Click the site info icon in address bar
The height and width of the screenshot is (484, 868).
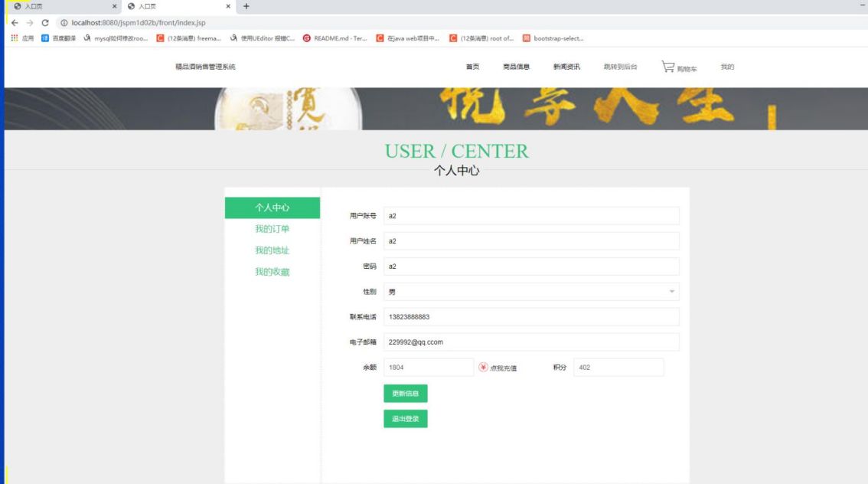(x=64, y=23)
